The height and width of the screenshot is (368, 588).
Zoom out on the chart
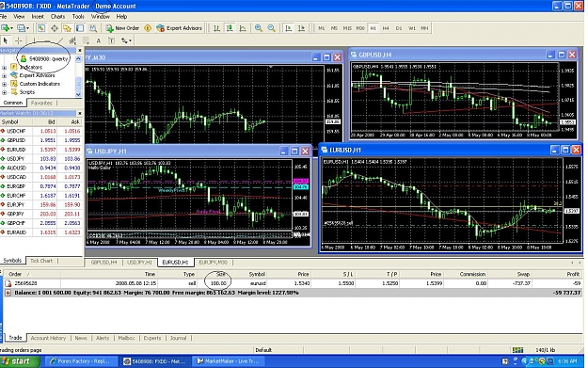pos(271,28)
